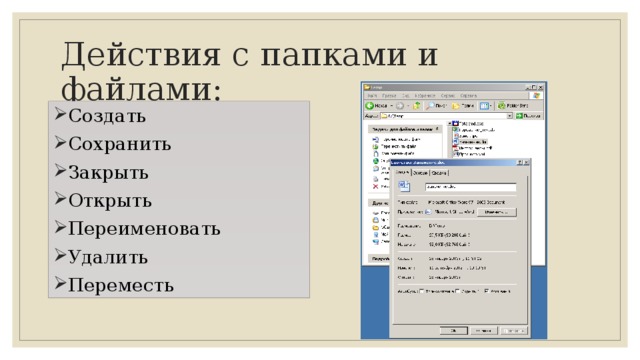Click Отмена cancel button in Properties
Viewport: 640px width, 360px height.
click(x=484, y=331)
